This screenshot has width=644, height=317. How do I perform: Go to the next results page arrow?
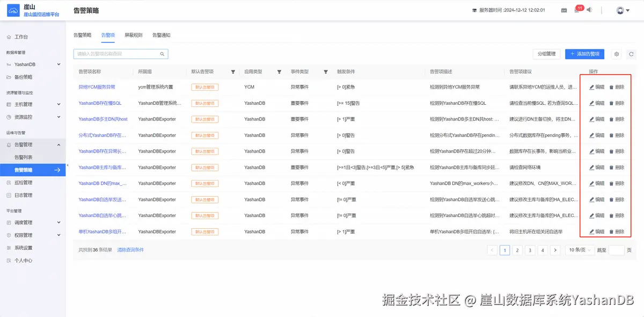(555, 250)
